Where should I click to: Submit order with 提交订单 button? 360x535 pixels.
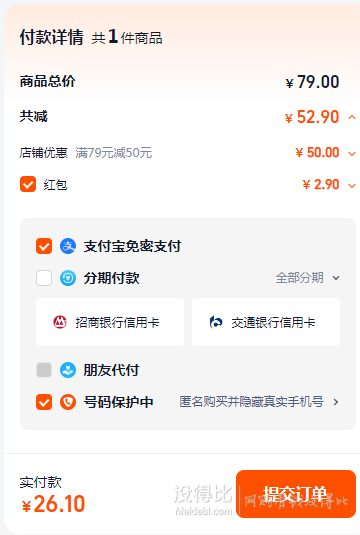click(x=296, y=494)
